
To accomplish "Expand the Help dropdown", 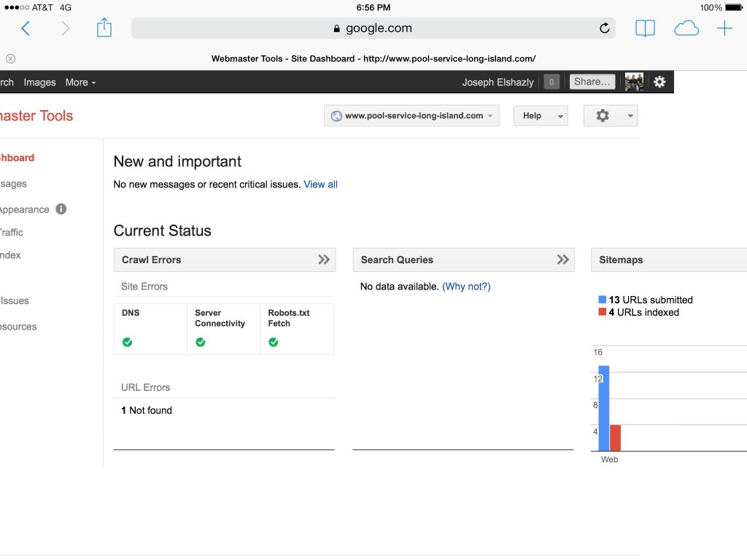I will pos(540,116).
